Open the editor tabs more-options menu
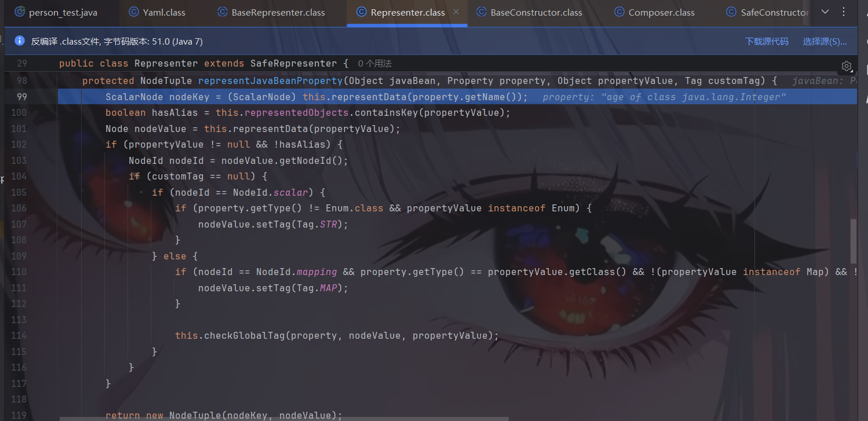This screenshot has width=868, height=421. click(844, 12)
